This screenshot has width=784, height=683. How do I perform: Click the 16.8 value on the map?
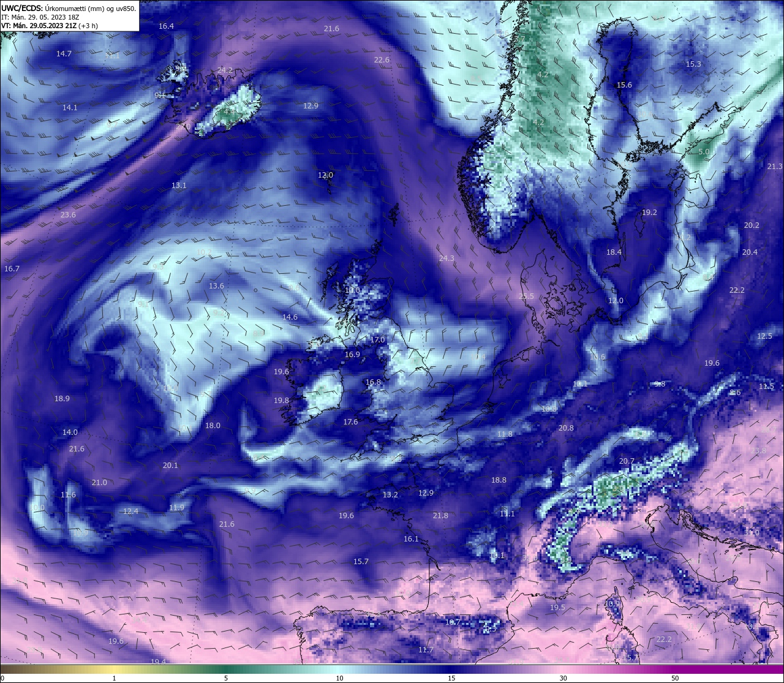coord(373,382)
